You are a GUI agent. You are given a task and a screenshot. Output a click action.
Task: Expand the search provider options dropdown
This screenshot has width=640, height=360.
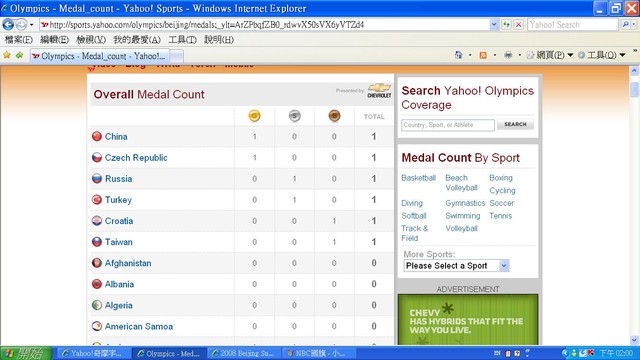(x=634, y=24)
